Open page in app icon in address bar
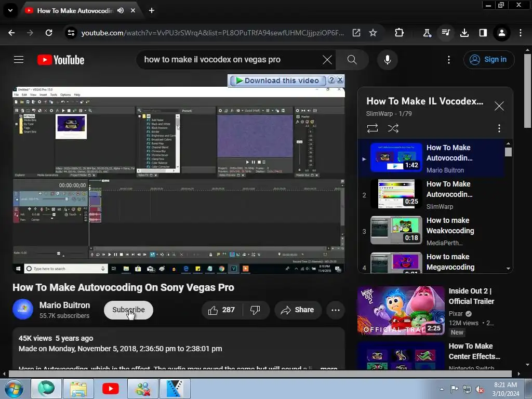Viewport: 532px width, 399px height. tap(356, 33)
